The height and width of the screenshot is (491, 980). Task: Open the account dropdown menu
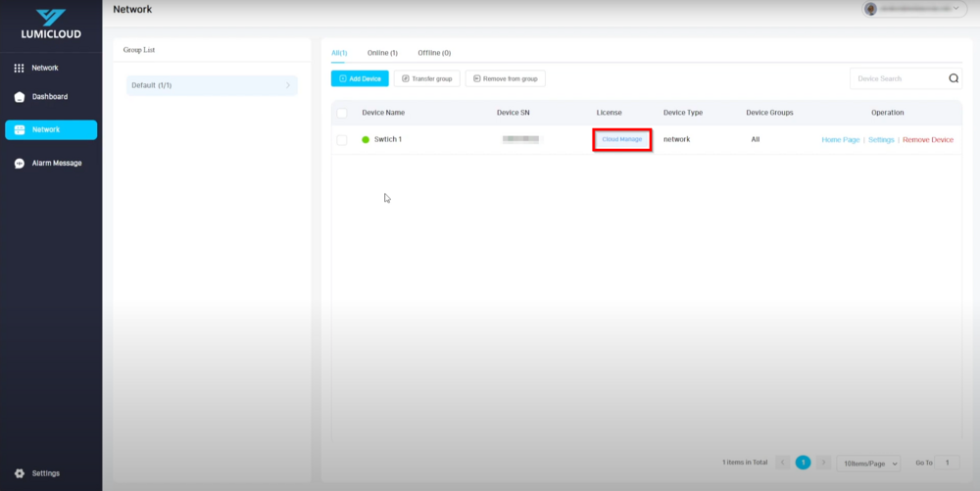pyautogui.click(x=956, y=9)
